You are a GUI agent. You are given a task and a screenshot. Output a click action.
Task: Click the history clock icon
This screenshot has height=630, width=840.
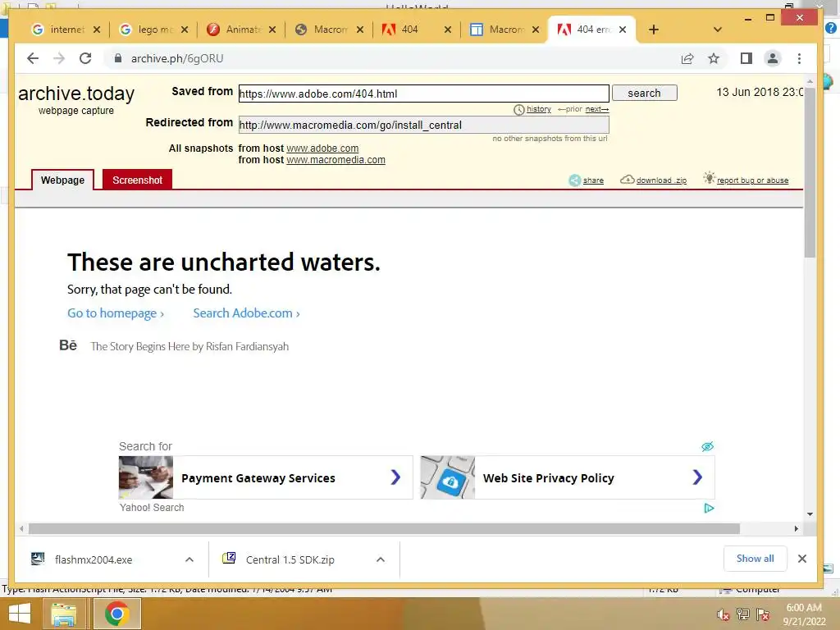pos(518,109)
